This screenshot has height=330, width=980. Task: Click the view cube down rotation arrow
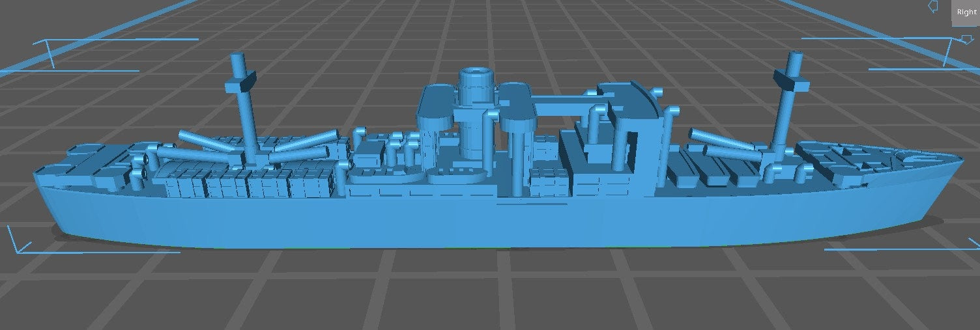967,40
